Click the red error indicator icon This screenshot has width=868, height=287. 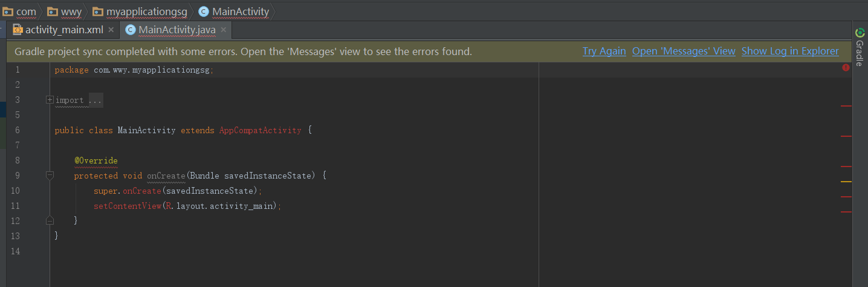tap(845, 68)
